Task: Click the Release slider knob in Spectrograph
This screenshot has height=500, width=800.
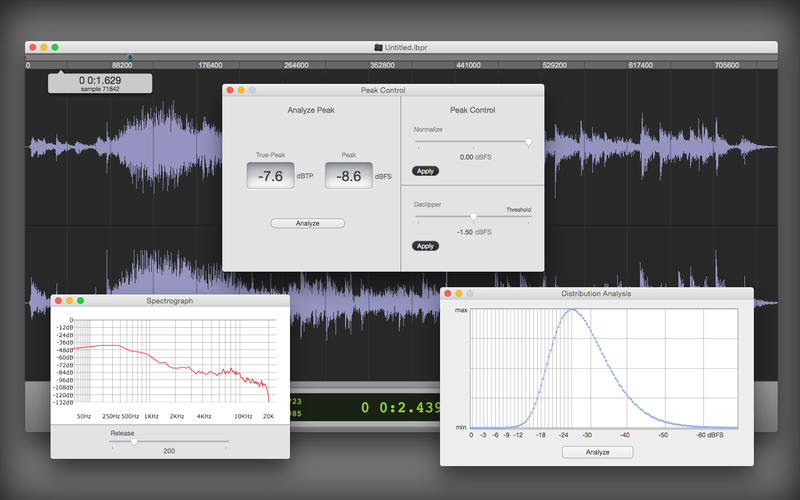Action: [x=134, y=441]
